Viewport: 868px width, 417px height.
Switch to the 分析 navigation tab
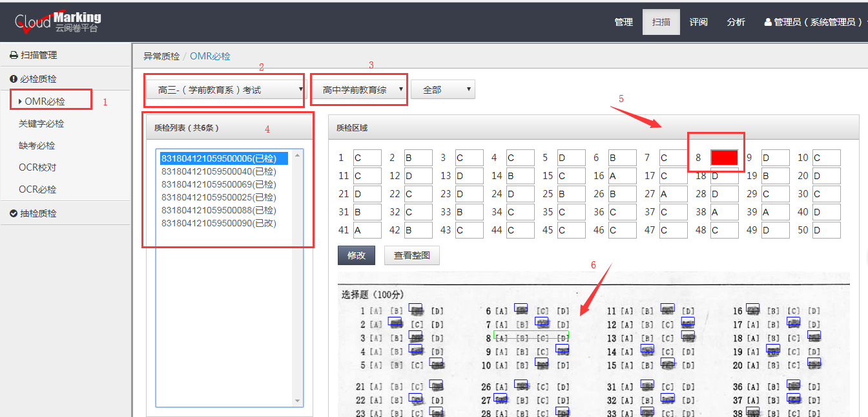tap(736, 22)
